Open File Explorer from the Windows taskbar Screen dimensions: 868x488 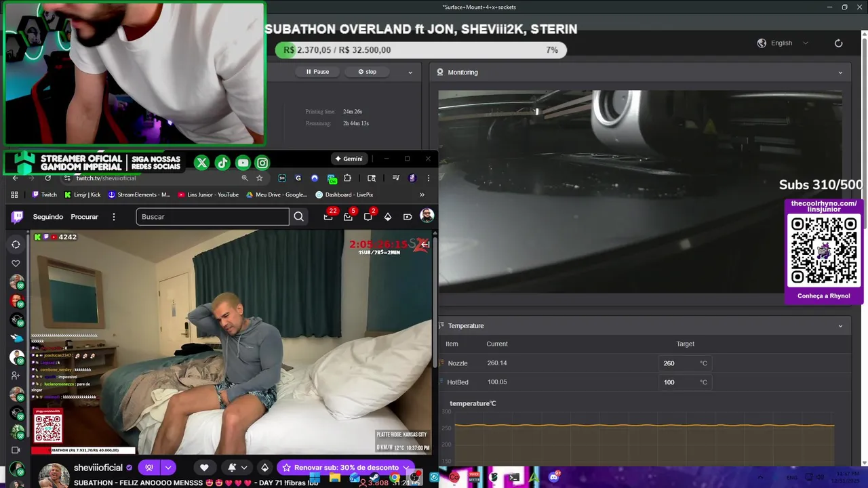[x=335, y=477]
